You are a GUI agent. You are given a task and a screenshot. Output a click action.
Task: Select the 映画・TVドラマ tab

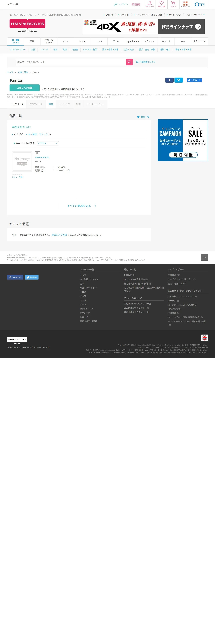[x=49, y=41]
